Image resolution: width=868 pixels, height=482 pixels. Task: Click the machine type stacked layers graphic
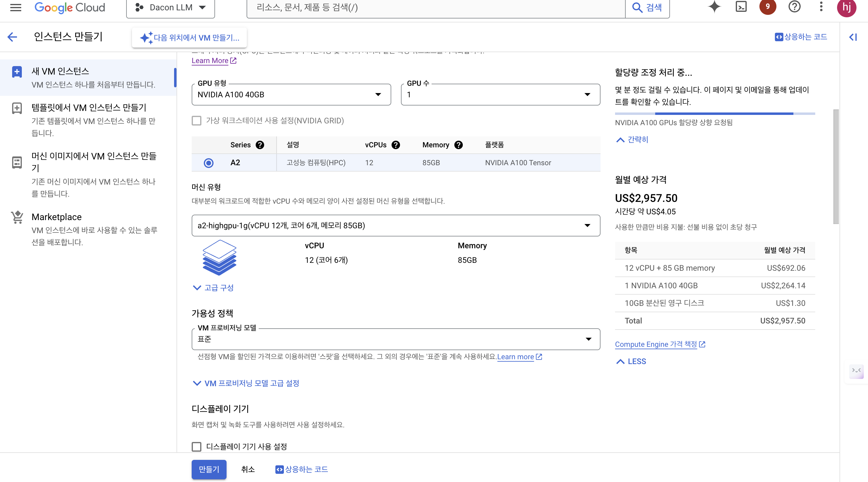click(x=219, y=258)
